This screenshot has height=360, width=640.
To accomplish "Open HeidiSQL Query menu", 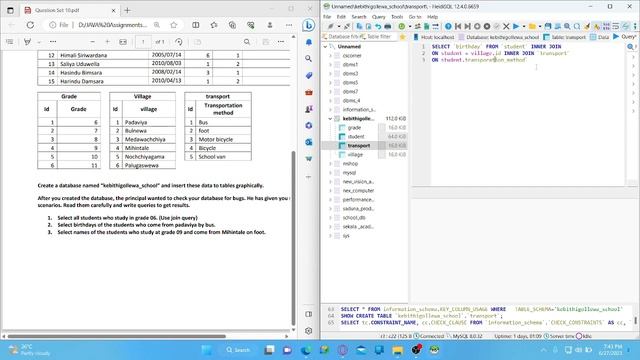I will click(x=378, y=17).
